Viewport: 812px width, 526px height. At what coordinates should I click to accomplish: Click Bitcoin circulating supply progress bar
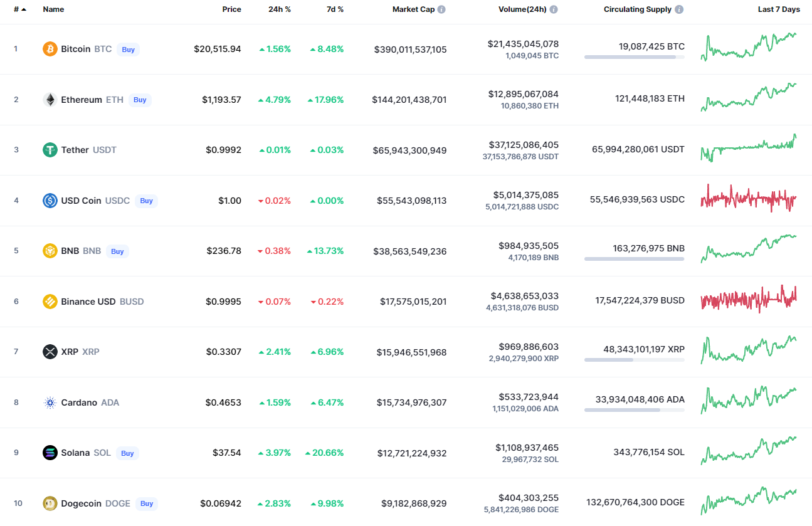coord(635,57)
